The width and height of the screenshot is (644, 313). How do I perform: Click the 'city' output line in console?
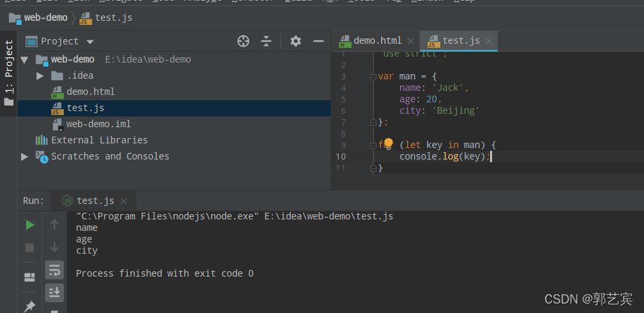click(x=87, y=251)
